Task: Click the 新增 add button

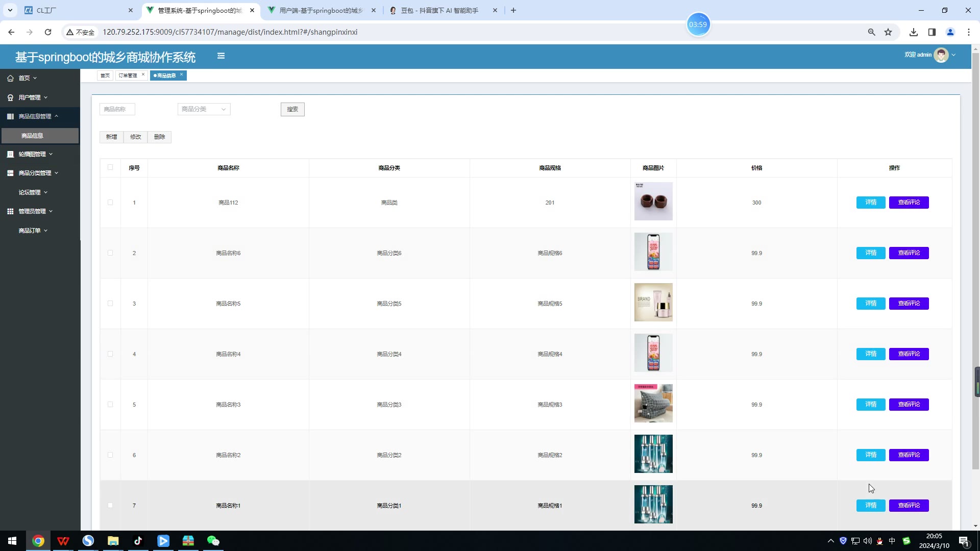Action: pyautogui.click(x=111, y=137)
